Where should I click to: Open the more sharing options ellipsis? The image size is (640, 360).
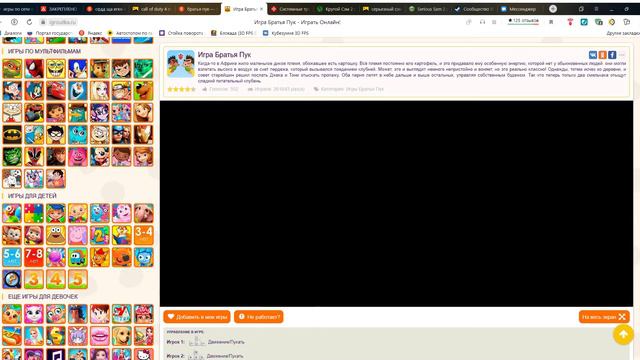(622, 55)
